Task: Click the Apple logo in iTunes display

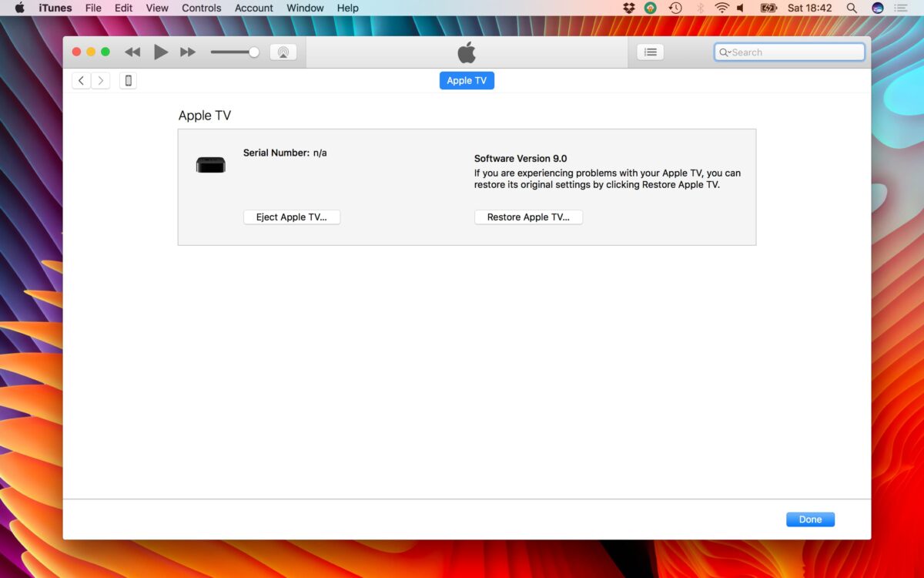Action: coord(467,52)
